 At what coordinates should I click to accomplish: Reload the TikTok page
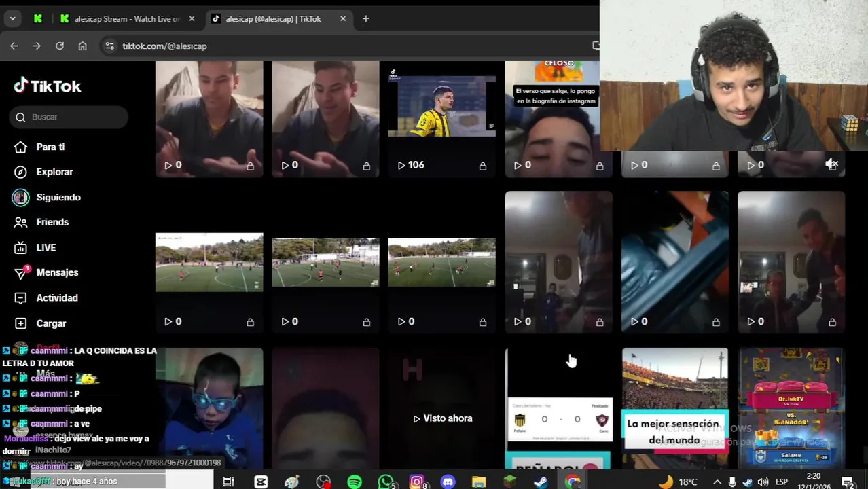tap(60, 46)
